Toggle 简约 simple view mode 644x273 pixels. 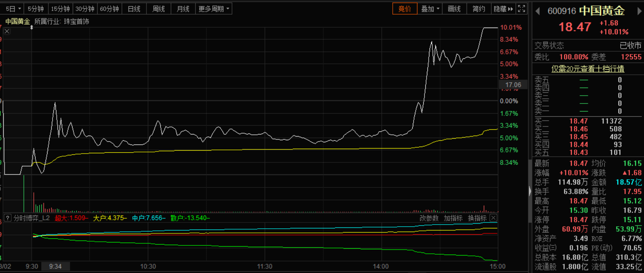click(x=479, y=9)
